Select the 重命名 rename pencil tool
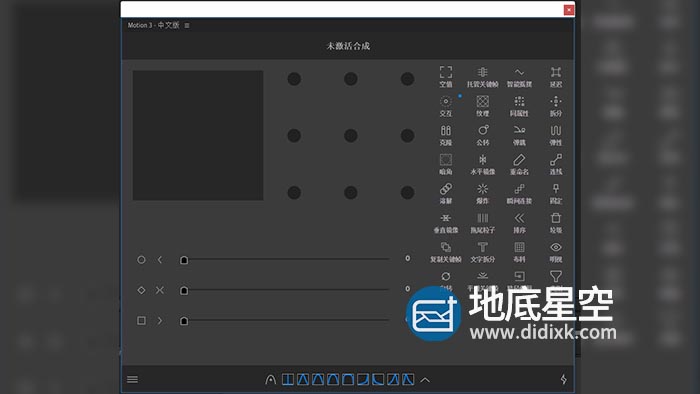This screenshot has height=394, width=700. point(519,164)
